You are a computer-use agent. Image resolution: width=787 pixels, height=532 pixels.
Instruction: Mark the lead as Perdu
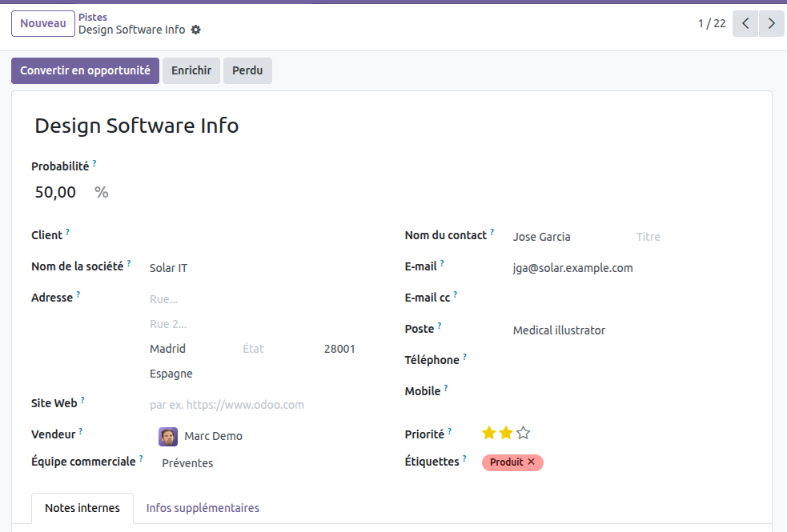point(247,70)
